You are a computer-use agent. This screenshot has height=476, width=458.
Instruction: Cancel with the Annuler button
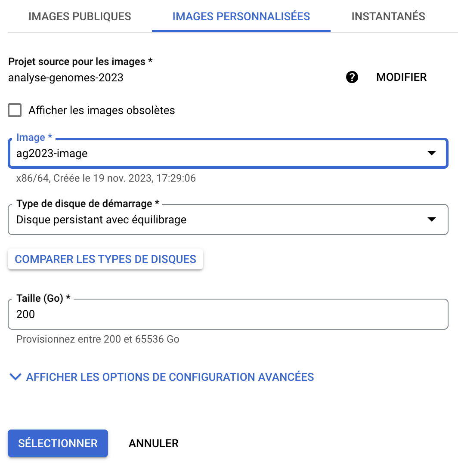pyautogui.click(x=154, y=443)
